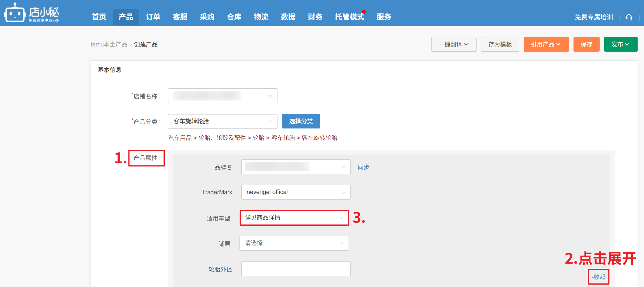The width and height of the screenshot is (644, 287).
Task: Open the 店铺名称 select box
Action: click(222, 96)
